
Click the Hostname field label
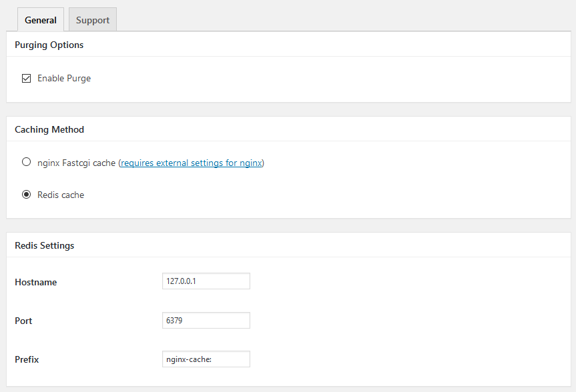35,282
